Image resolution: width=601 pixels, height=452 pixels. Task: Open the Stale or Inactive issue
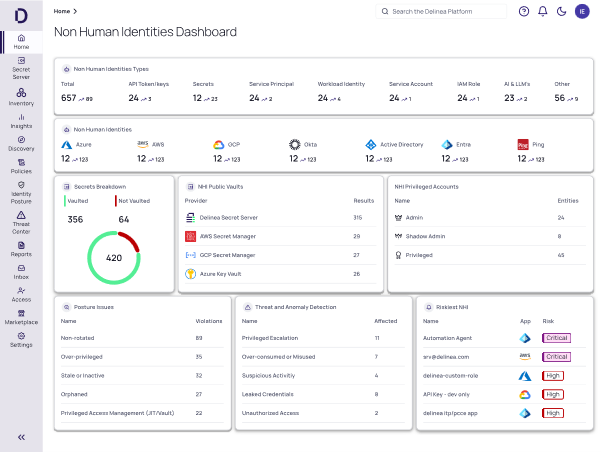(x=142, y=376)
